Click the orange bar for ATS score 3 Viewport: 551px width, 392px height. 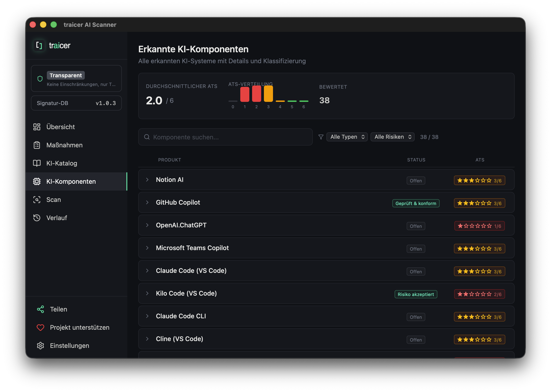pyautogui.click(x=268, y=94)
